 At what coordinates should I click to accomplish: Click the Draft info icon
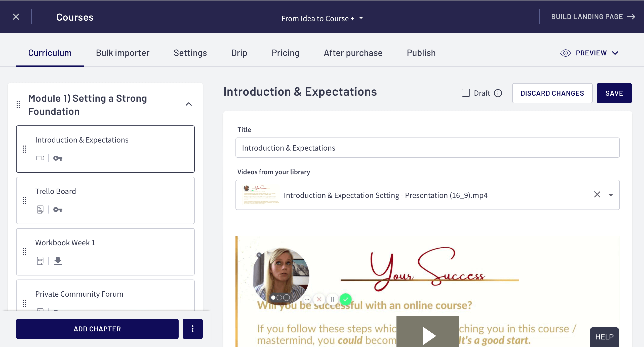click(498, 93)
